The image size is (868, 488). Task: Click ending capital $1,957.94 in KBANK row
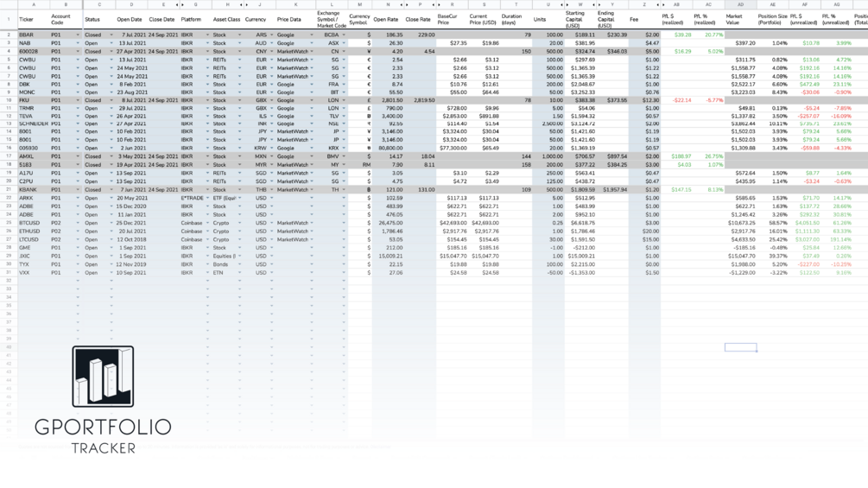612,190
